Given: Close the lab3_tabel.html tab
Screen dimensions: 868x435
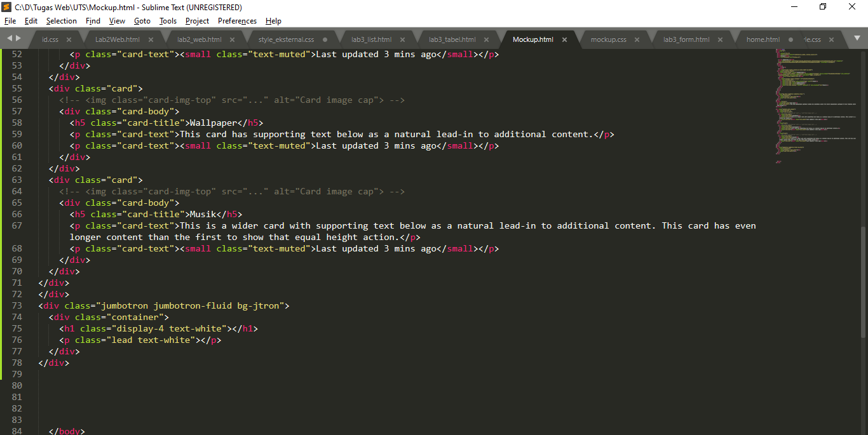Looking at the screenshot, I should [486, 39].
